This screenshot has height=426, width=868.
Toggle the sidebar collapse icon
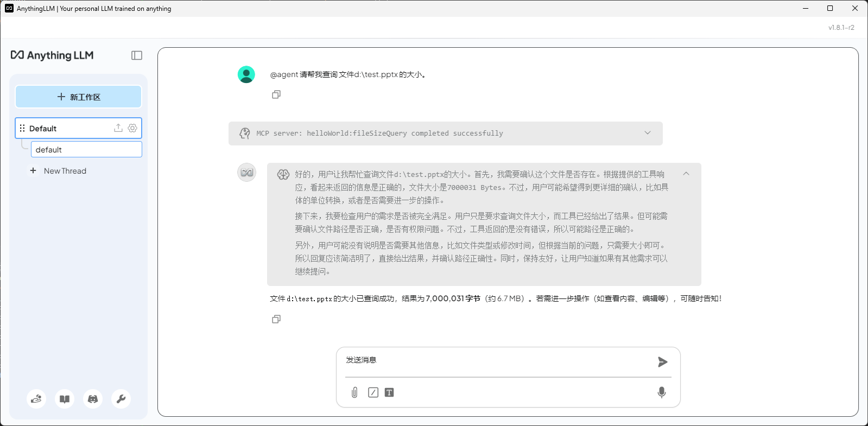[137, 55]
